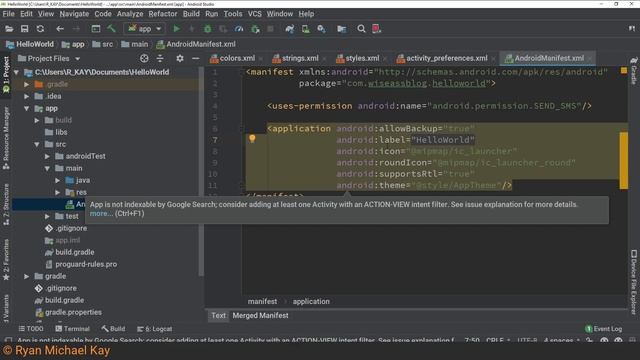Click HelloWorld in the navigation bar

29,44
